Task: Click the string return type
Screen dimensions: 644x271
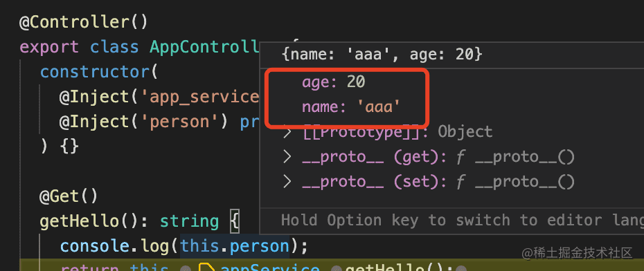Action: (189, 222)
